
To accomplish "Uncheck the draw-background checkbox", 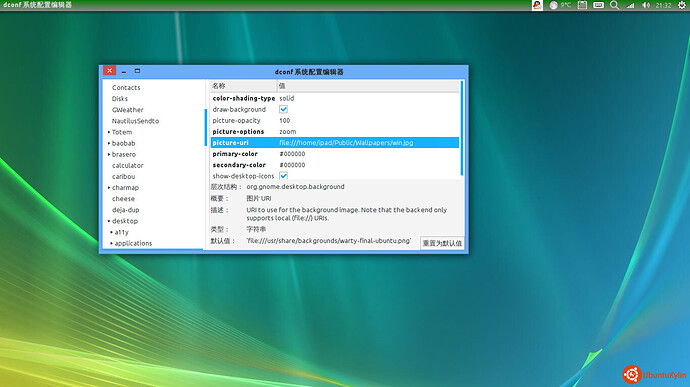I will (x=283, y=109).
